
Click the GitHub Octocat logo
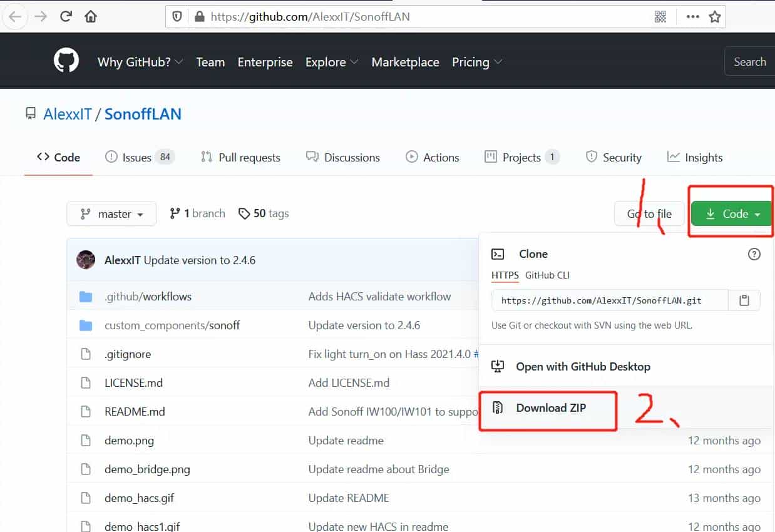tap(66, 61)
